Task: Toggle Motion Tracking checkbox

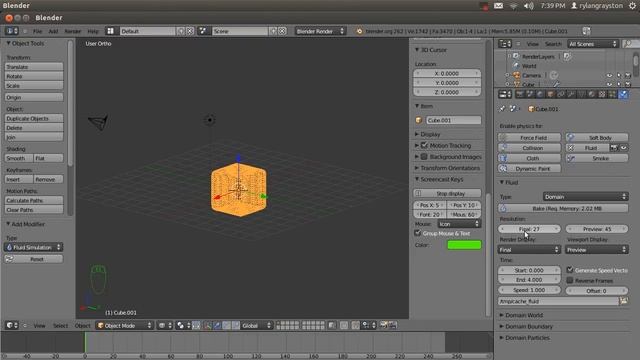Action: pyautogui.click(x=424, y=145)
